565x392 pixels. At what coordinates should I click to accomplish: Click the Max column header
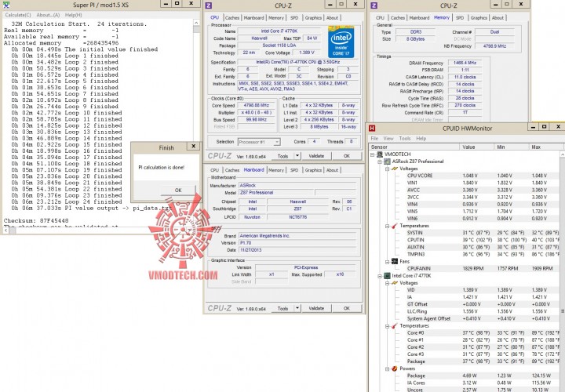pyautogui.click(x=546, y=147)
